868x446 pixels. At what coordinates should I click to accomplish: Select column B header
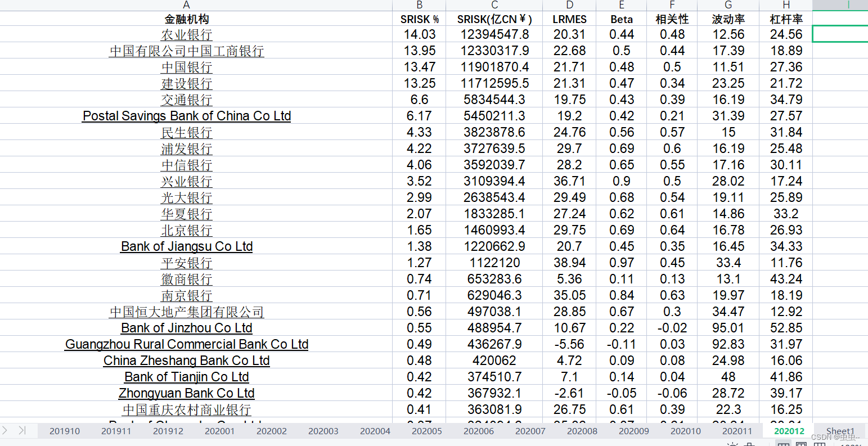tap(419, 5)
